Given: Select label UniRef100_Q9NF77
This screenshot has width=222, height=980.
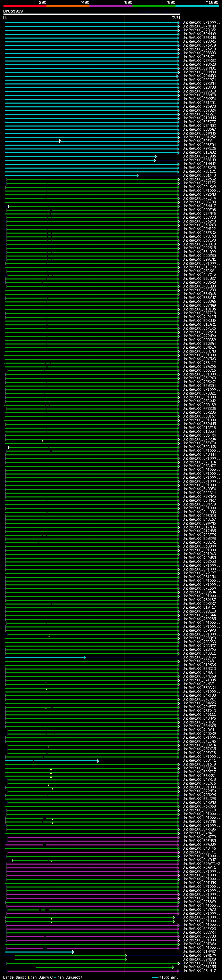Looking at the screenshot, I should [199, 707].
